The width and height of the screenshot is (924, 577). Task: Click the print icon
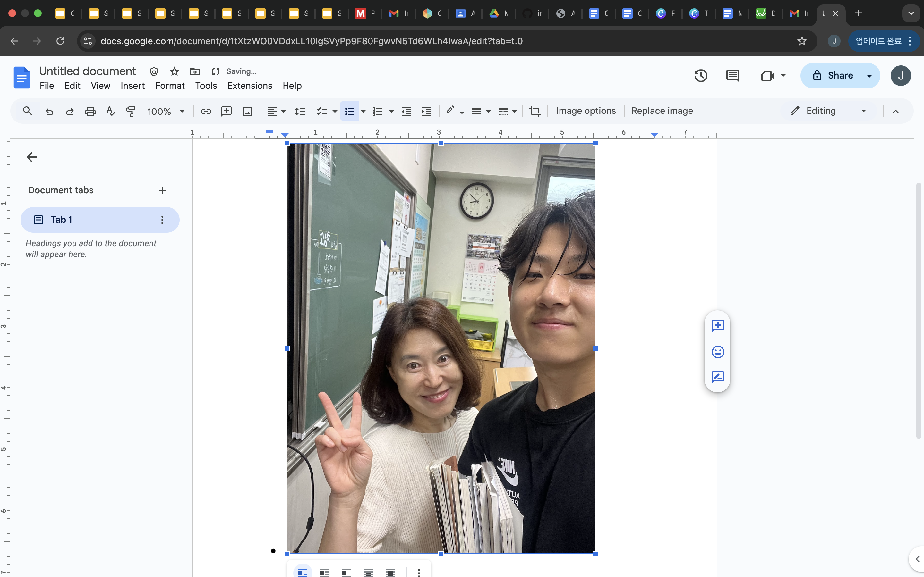(x=90, y=112)
